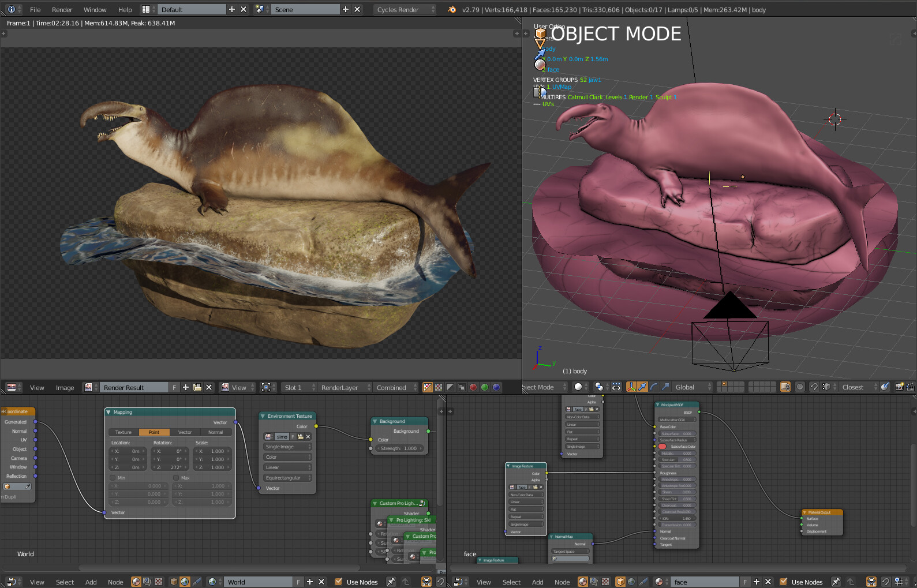917x588 pixels.
Task: Open the Add menu in World node editor
Action: tap(91, 582)
